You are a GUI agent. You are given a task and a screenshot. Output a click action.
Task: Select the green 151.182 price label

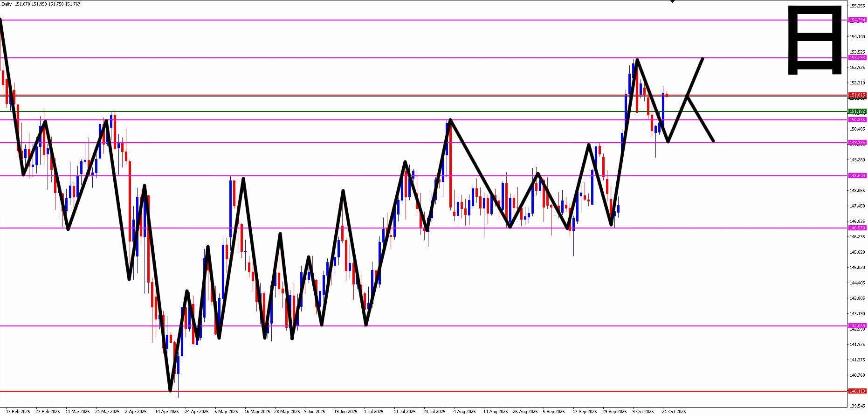tap(857, 111)
